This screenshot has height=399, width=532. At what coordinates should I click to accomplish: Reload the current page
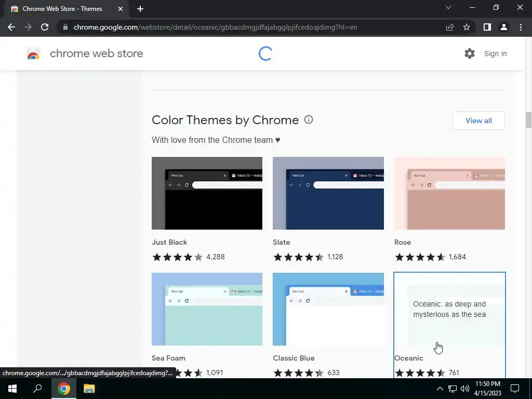45,27
